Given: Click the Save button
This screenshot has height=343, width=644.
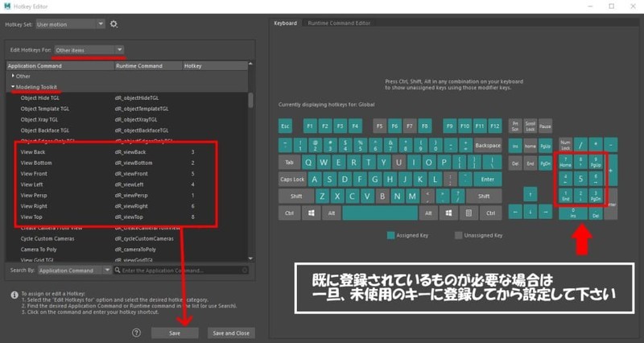Looking at the screenshot, I should [175, 333].
